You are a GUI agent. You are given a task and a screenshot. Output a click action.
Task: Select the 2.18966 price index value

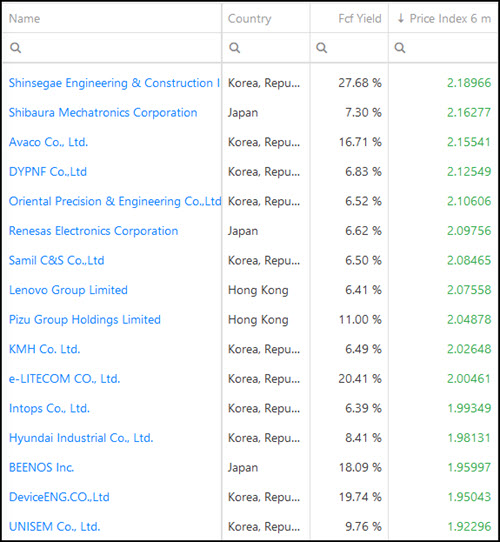click(x=469, y=83)
